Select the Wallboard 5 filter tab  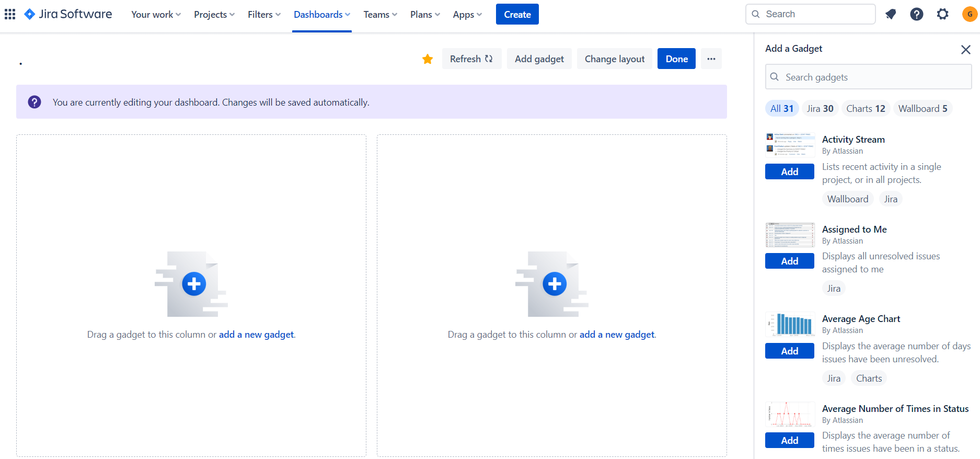(x=923, y=108)
